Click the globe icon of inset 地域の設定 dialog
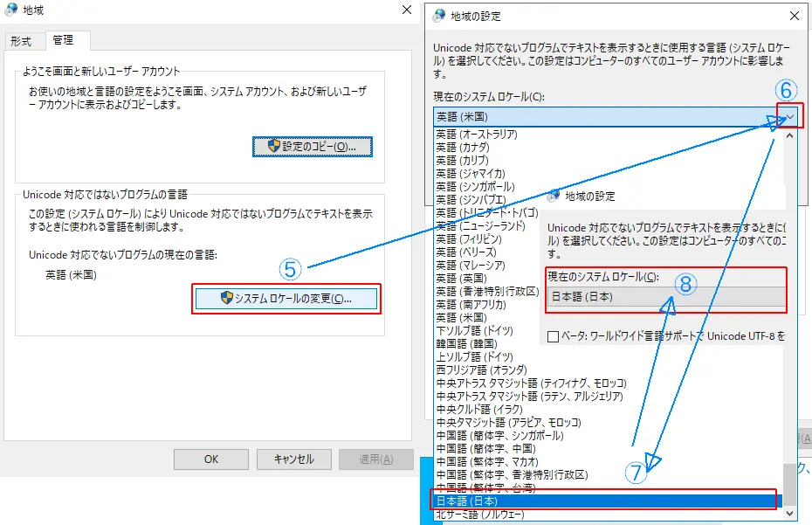Image resolution: width=812 pixels, height=525 pixels. [x=554, y=196]
